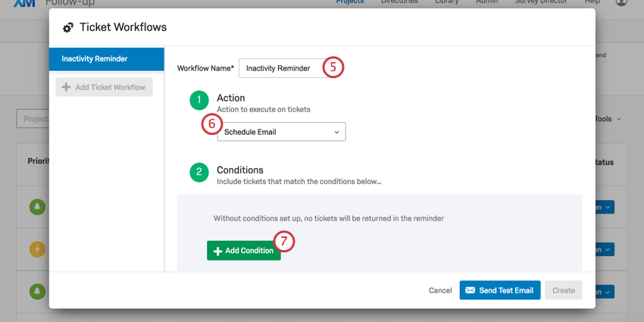Click the Workflow Name input field
Screen dimensions: 644x322
[280, 68]
